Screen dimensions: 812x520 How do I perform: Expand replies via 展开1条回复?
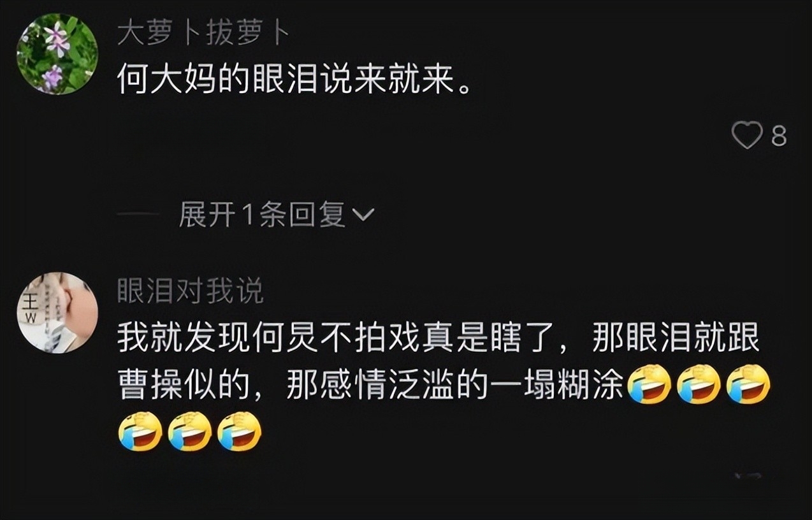[263, 215]
